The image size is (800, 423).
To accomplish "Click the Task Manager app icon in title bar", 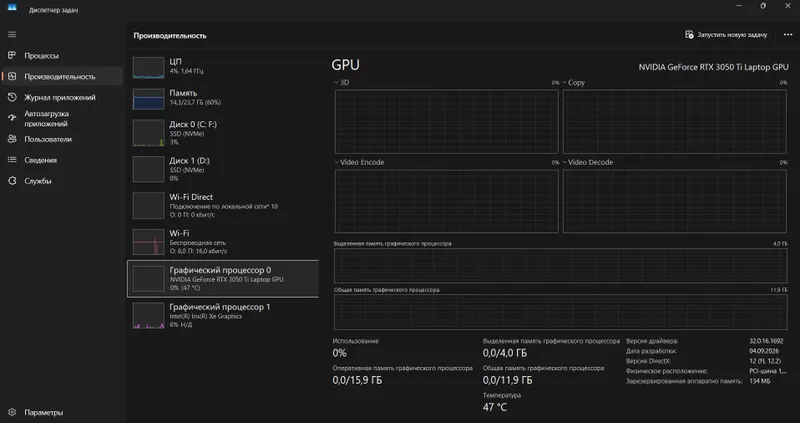I will [x=12, y=8].
